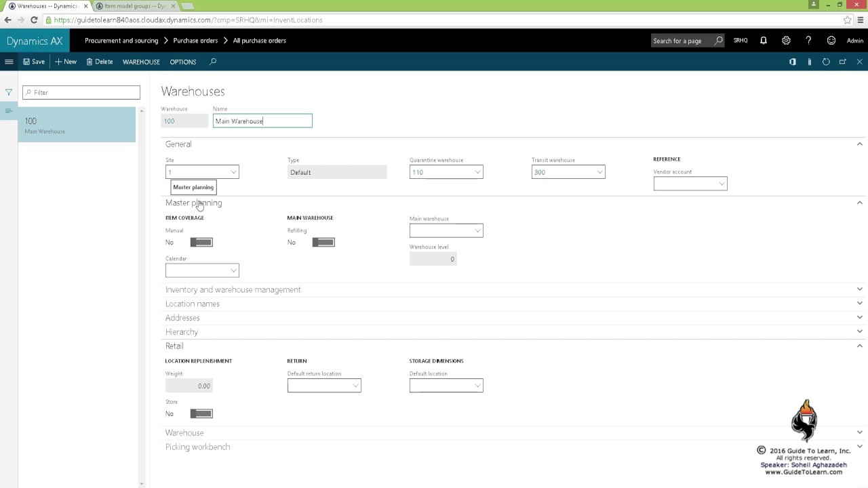This screenshot has height=488, width=868.
Task: Click the search icon in action bar
Action: pyautogui.click(x=213, y=62)
